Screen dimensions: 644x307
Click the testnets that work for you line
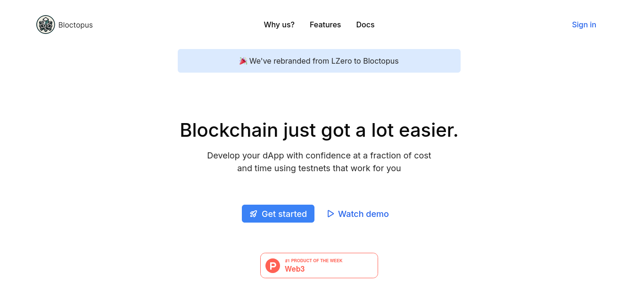[x=319, y=168]
